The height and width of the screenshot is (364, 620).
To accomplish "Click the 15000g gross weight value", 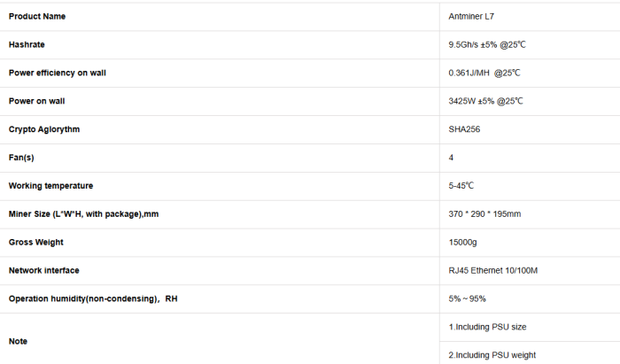I will 462,243.
